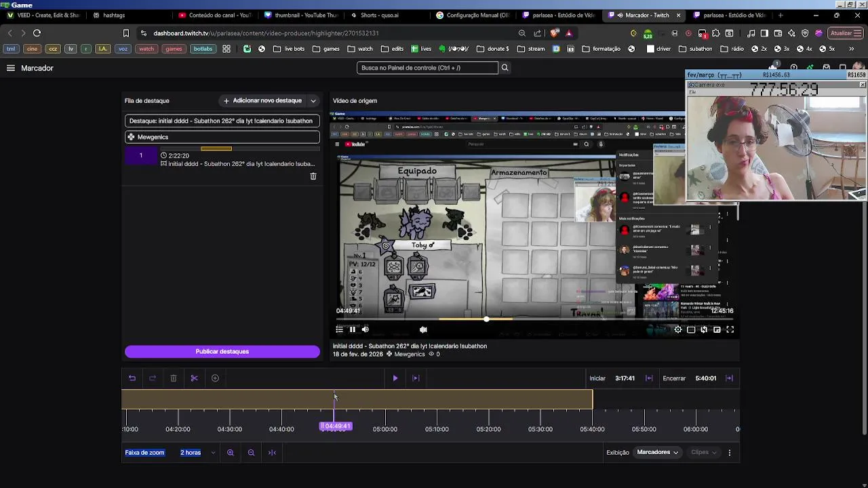Open timeline more options kebab menu
Viewport: 868px width, 488px height.
(x=730, y=453)
